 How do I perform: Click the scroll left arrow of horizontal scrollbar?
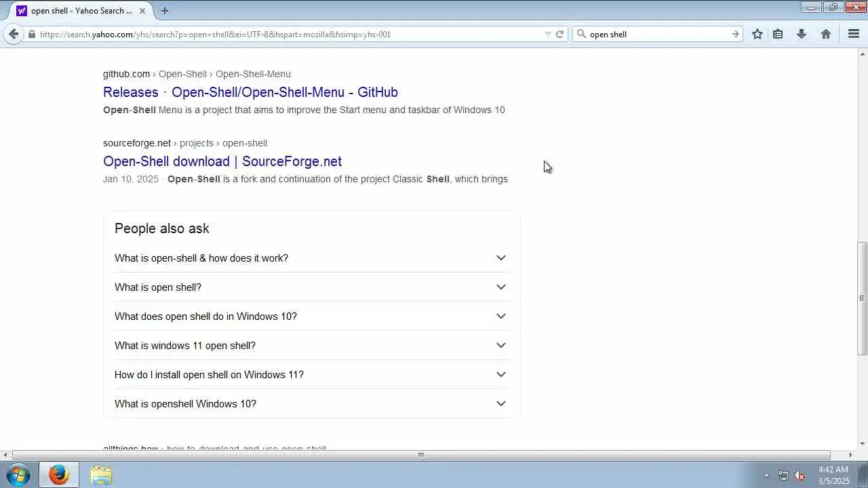pyautogui.click(x=5, y=455)
